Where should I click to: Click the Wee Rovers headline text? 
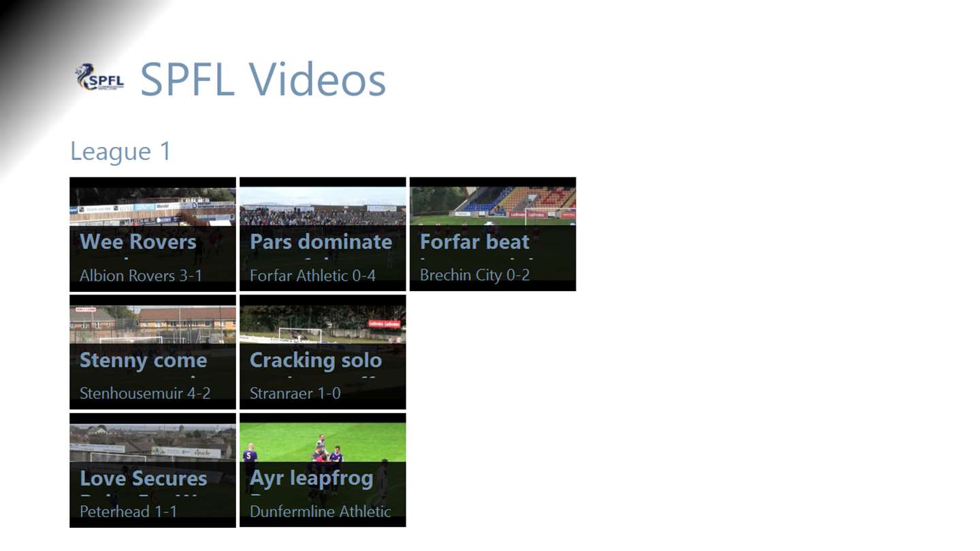[138, 241]
